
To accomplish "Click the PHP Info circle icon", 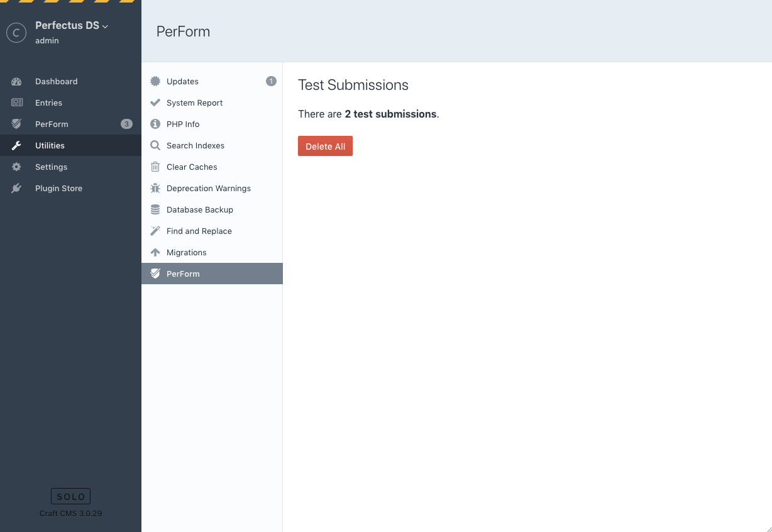I will tap(155, 125).
